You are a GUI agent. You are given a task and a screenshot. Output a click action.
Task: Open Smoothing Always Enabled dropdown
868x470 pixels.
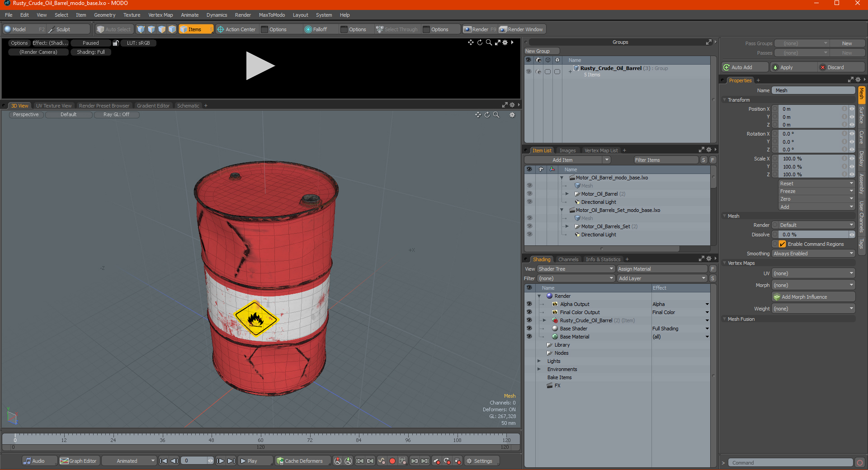tap(813, 254)
